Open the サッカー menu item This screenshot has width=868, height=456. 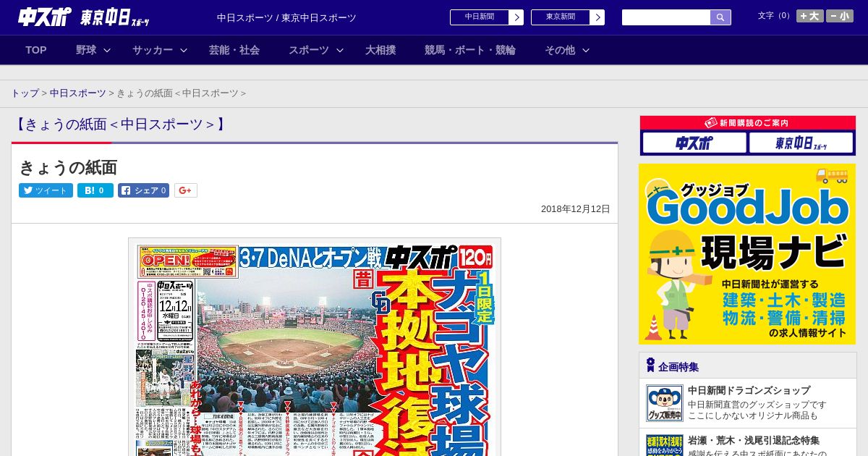click(153, 50)
